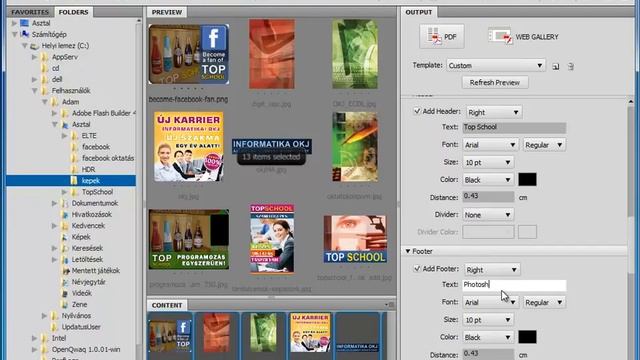Screen dimensions: 640x360
Task: Open the header Size dropdown 10 pt
Action: (488, 162)
